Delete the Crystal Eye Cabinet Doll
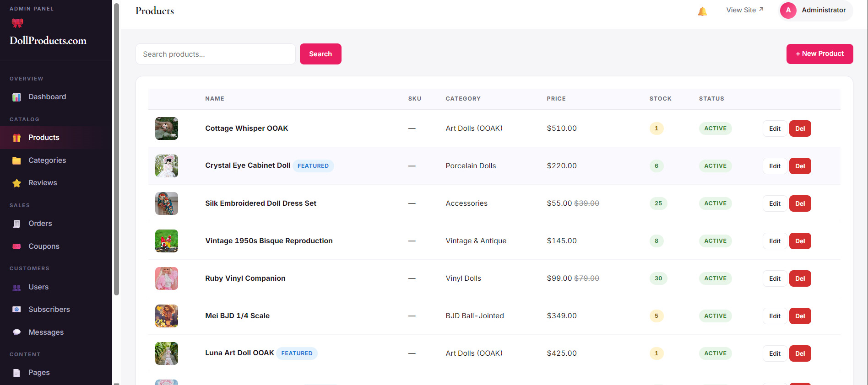Screen dimensions: 868x385 click(800, 166)
